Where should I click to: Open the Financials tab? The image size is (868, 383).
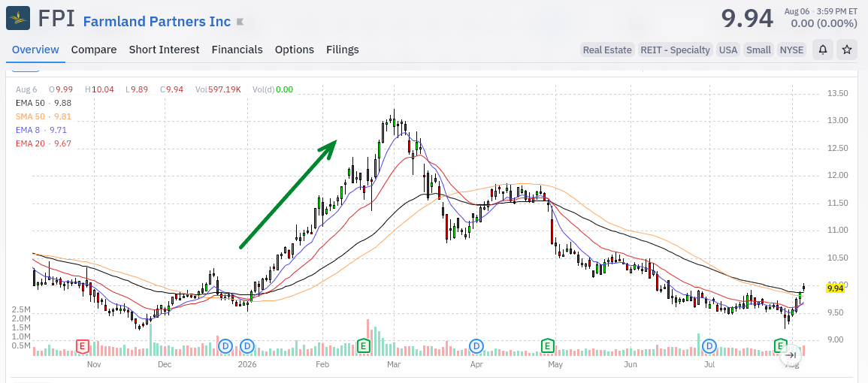pyautogui.click(x=237, y=50)
